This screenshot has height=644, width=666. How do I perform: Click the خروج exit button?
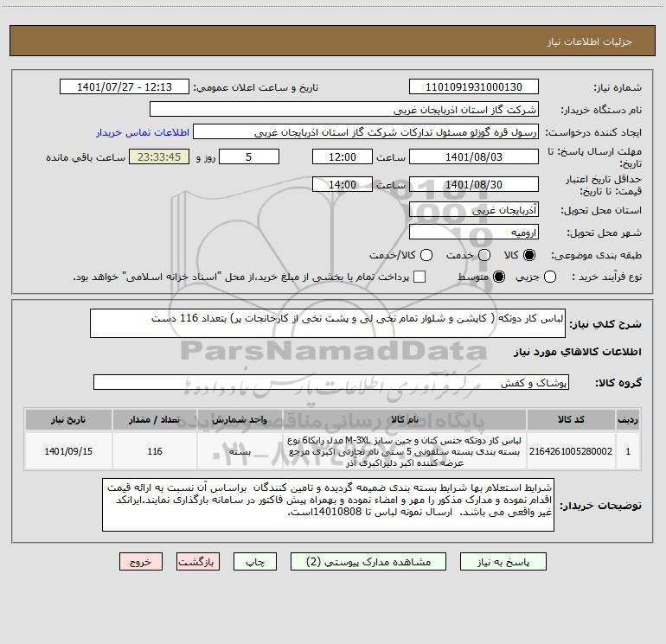141,562
